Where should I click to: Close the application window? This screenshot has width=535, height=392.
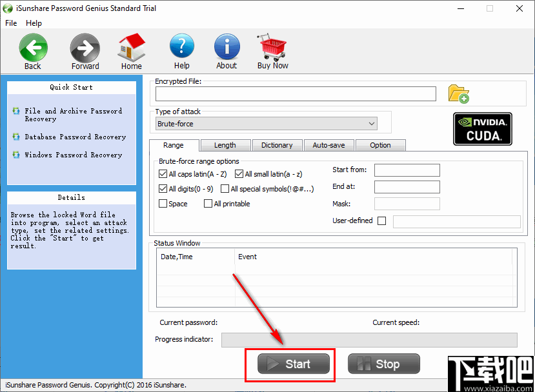point(520,8)
